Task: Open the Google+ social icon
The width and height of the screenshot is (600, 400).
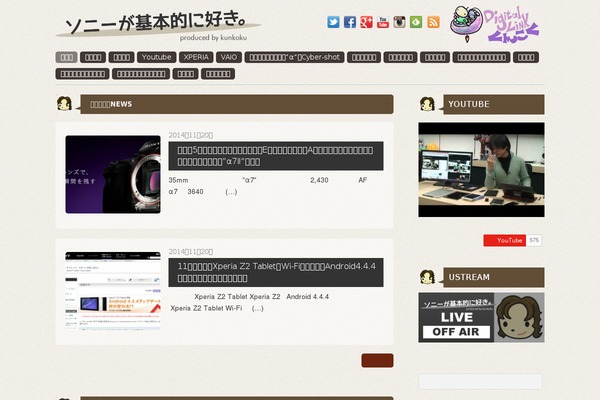Action: (366, 22)
